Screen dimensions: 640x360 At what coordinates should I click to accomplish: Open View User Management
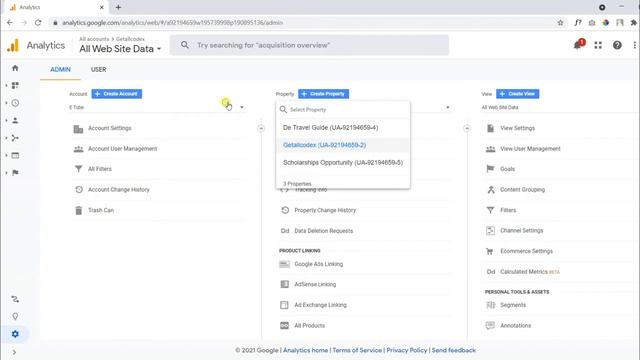(x=530, y=149)
